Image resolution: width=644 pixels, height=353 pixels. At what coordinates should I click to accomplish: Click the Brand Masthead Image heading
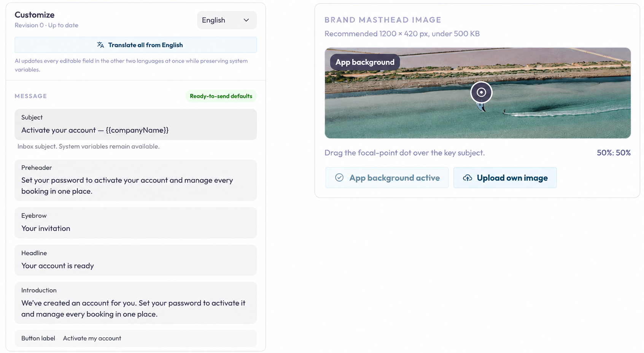click(x=383, y=20)
